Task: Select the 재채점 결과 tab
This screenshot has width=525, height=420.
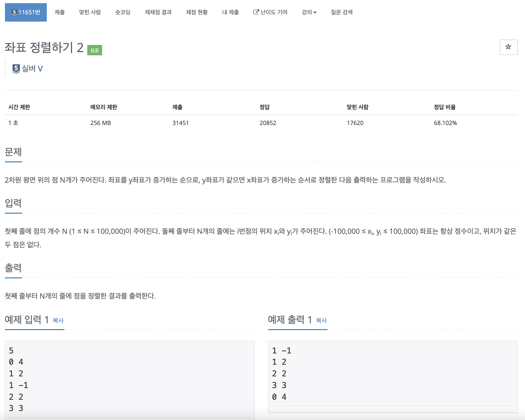Action: pos(158,12)
